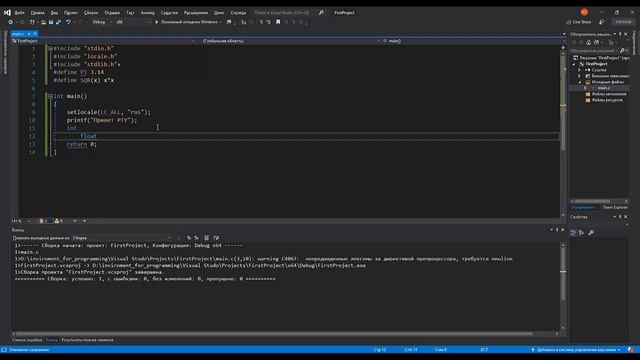
Task: Collapse the main() function outline on line 7
Action: (50, 96)
